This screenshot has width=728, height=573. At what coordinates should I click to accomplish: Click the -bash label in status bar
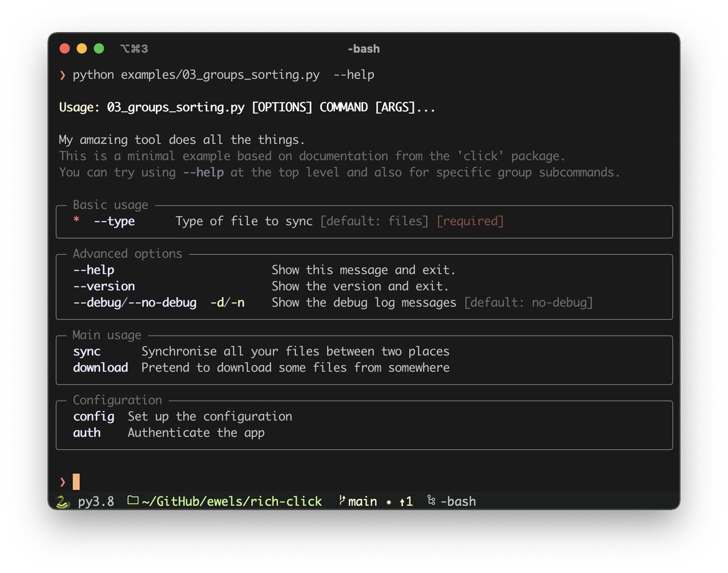coord(458,501)
